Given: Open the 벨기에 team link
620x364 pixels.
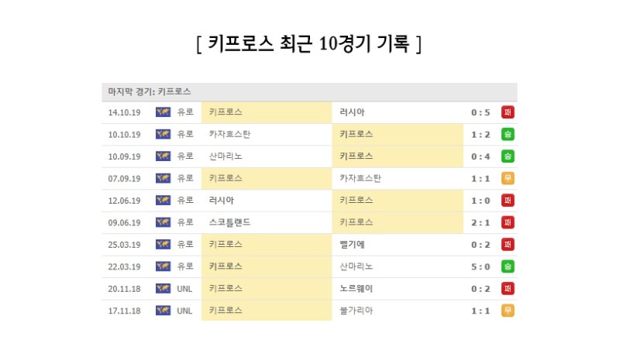Looking at the screenshot, I should point(352,245).
